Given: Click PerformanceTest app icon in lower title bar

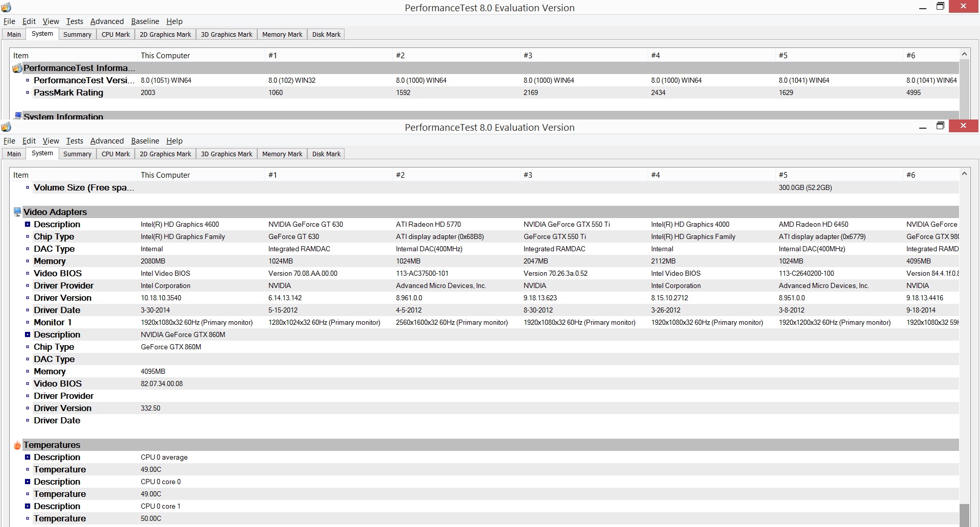Looking at the screenshot, I should pyautogui.click(x=6, y=127).
